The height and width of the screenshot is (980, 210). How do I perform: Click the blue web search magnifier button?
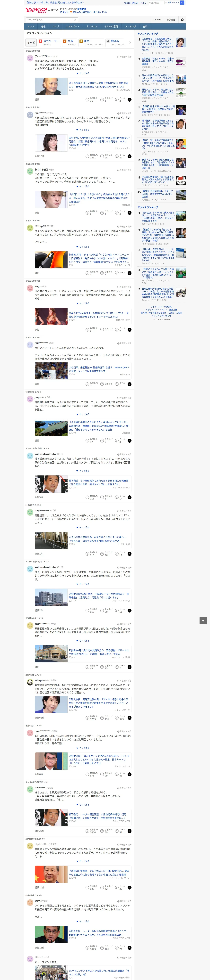coord(182,3)
